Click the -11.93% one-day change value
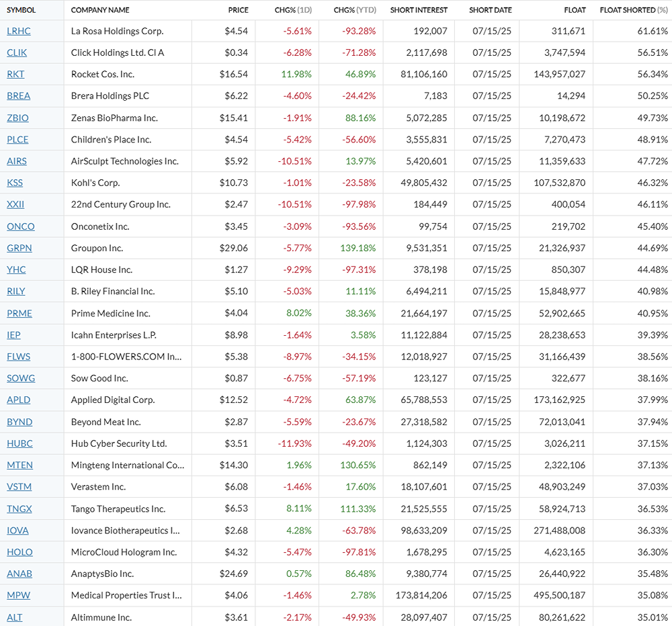 295,443
